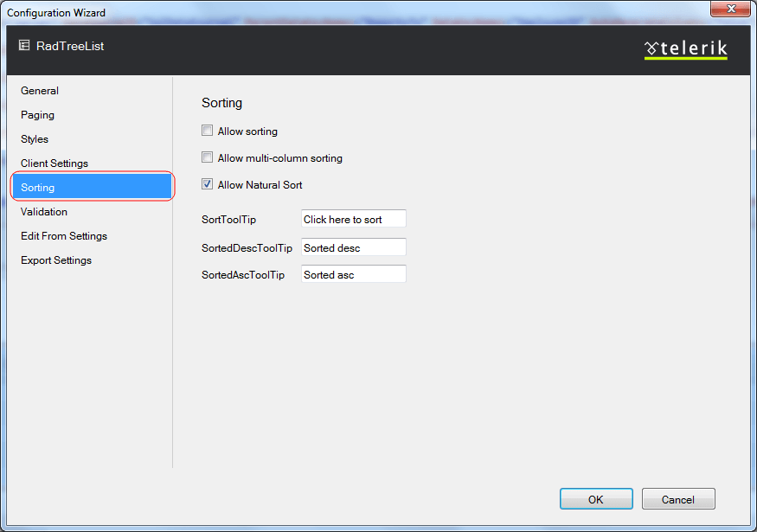The height and width of the screenshot is (532, 757).
Task: Select Client Settings in the sidebar
Action: (55, 163)
